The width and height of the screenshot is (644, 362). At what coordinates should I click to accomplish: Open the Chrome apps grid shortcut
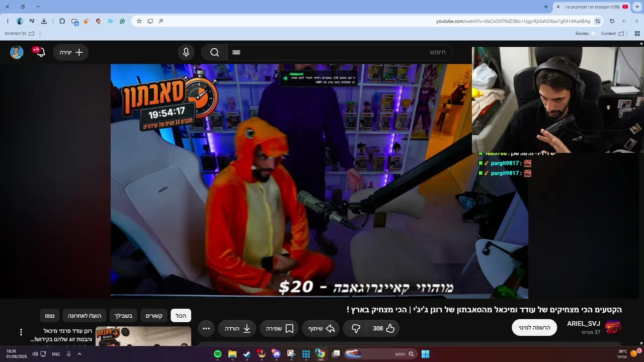[637, 34]
